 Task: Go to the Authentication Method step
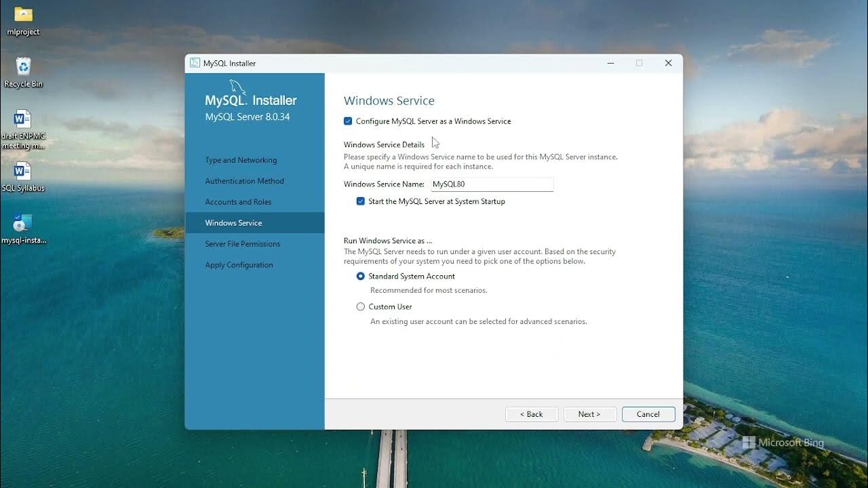pos(244,181)
